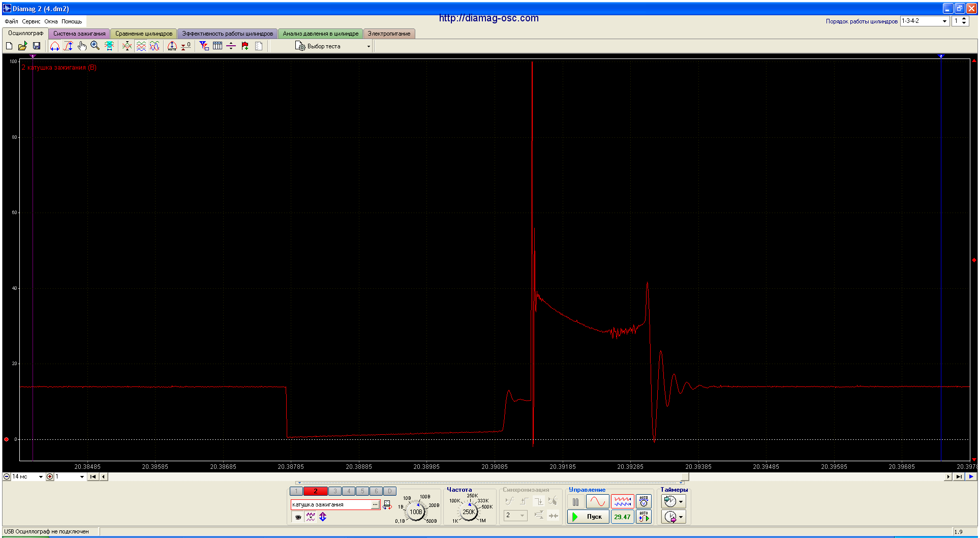Open the Сервис menu
This screenshot has height=538, width=980.
31,21
